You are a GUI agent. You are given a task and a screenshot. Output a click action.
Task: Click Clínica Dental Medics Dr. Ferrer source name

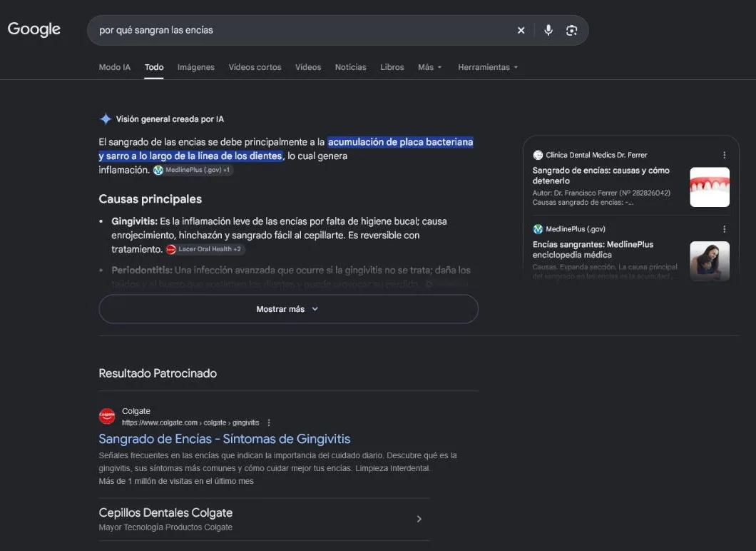coord(596,155)
